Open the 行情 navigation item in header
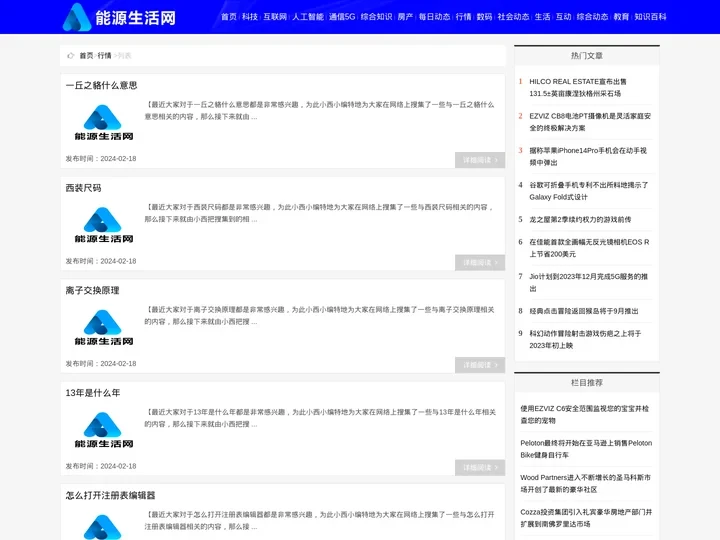 point(463,17)
